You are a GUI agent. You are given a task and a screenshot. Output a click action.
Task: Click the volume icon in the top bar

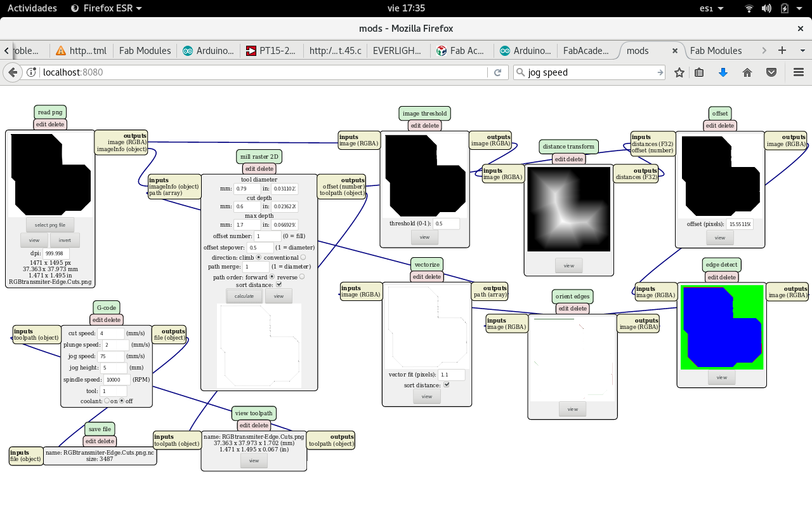766,8
